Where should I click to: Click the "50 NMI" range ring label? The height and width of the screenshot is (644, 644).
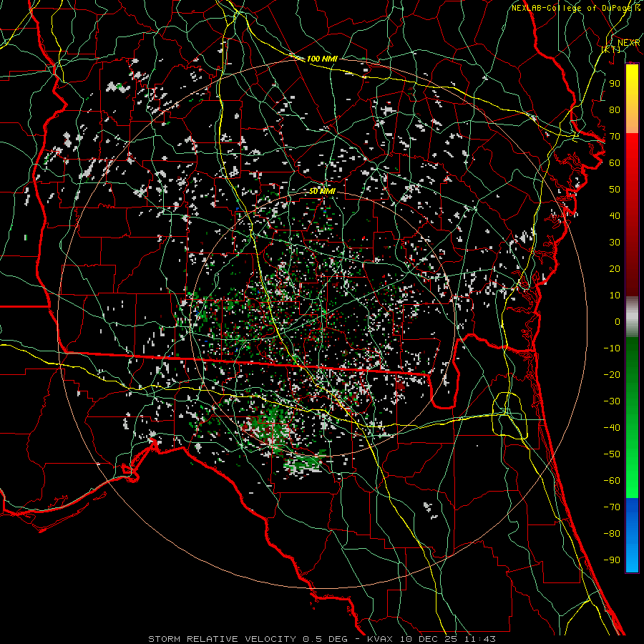[x=323, y=191]
